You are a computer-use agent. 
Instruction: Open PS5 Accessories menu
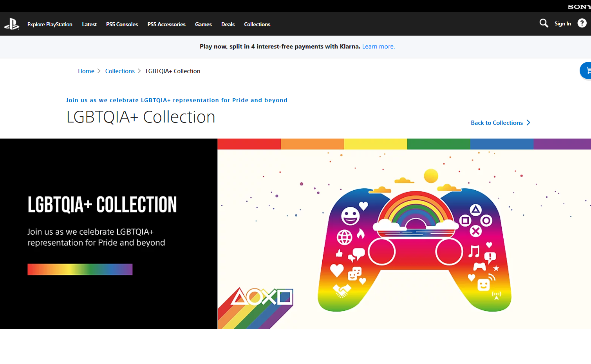pyautogui.click(x=166, y=24)
